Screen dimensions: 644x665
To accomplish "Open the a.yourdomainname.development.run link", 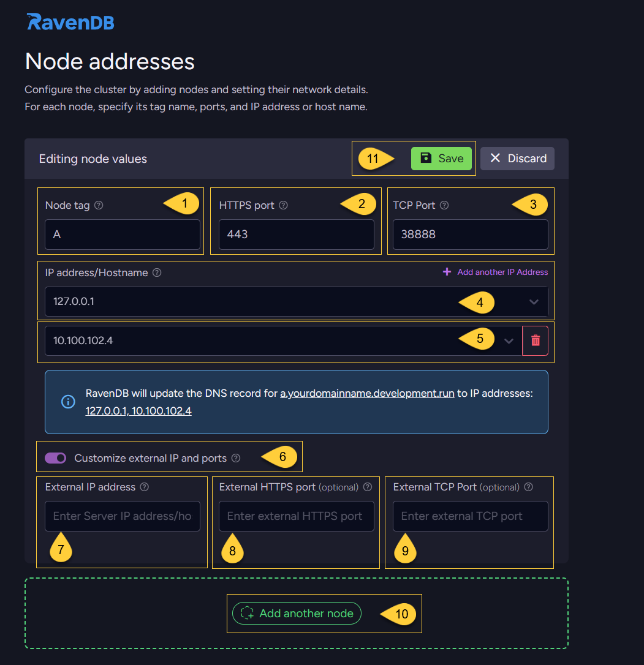I will (368, 394).
